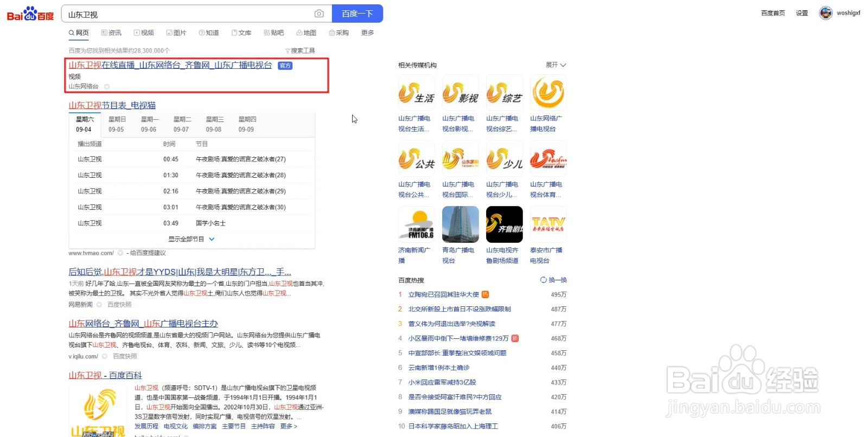Select the 星期一 09-06 schedule tab
The height and width of the screenshot is (437, 868).
(149, 124)
